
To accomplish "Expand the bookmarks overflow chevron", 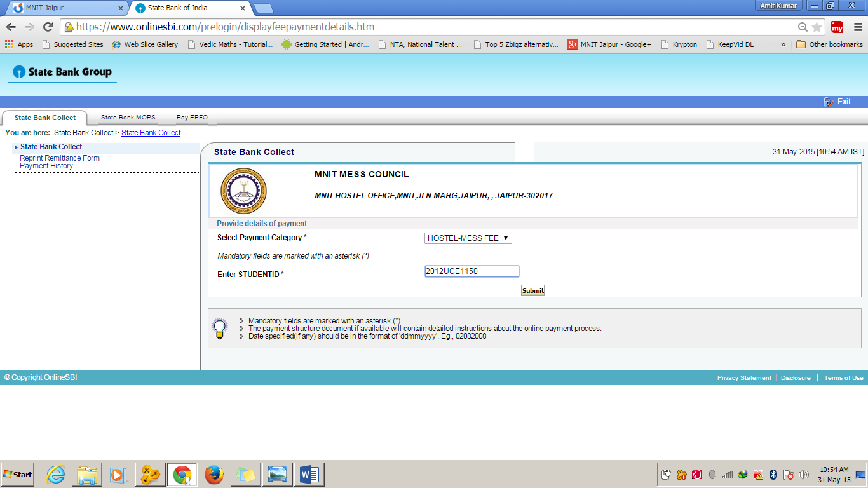I will click(x=783, y=44).
